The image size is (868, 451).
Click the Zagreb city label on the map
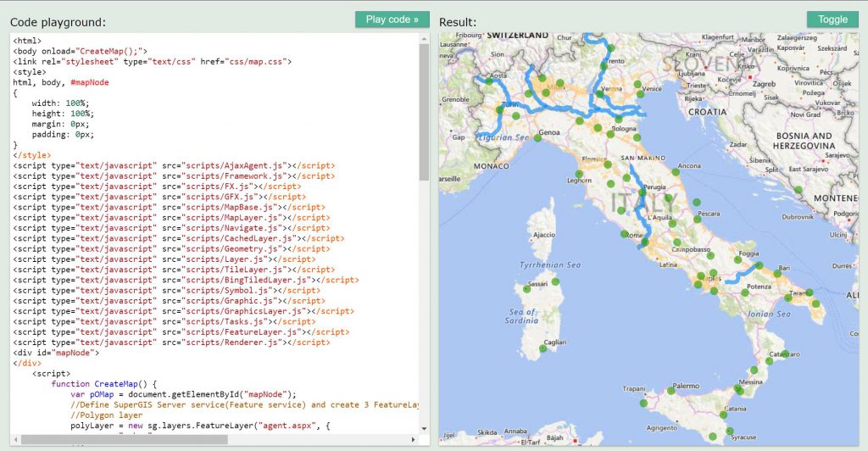pyautogui.click(x=764, y=84)
